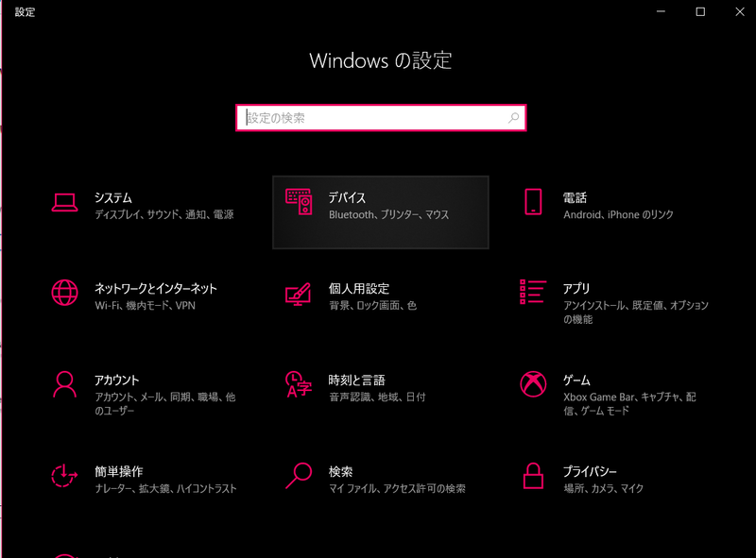Open the 時刻と言語 icon
This screenshot has width=756, height=558.
[x=298, y=384]
